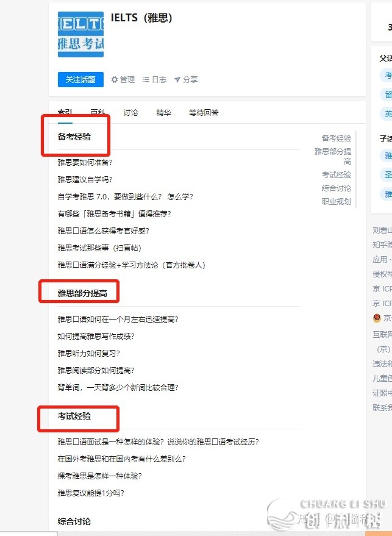Jump to 综合讨论 in side index
This screenshot has height=536, width=392.
coord(337,188)
